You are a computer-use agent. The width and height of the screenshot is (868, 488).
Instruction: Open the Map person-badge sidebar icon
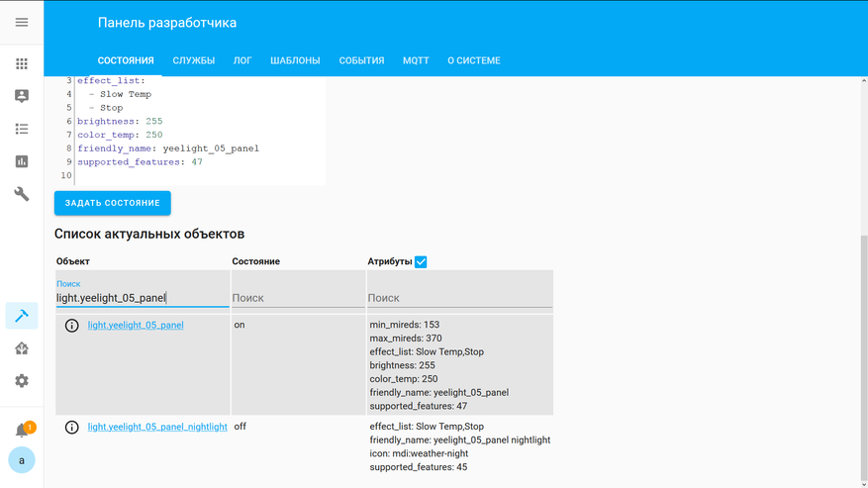coord(22,96)
